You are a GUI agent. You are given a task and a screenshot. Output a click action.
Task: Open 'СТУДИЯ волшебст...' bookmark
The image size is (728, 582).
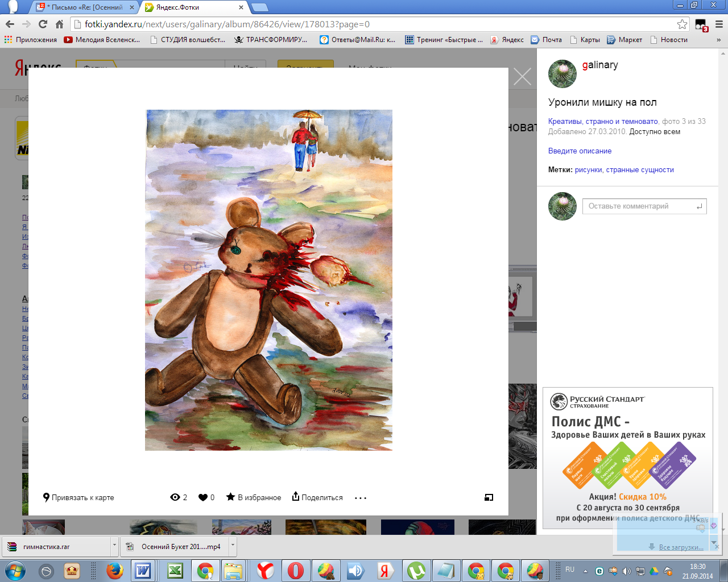click(188, 40)
